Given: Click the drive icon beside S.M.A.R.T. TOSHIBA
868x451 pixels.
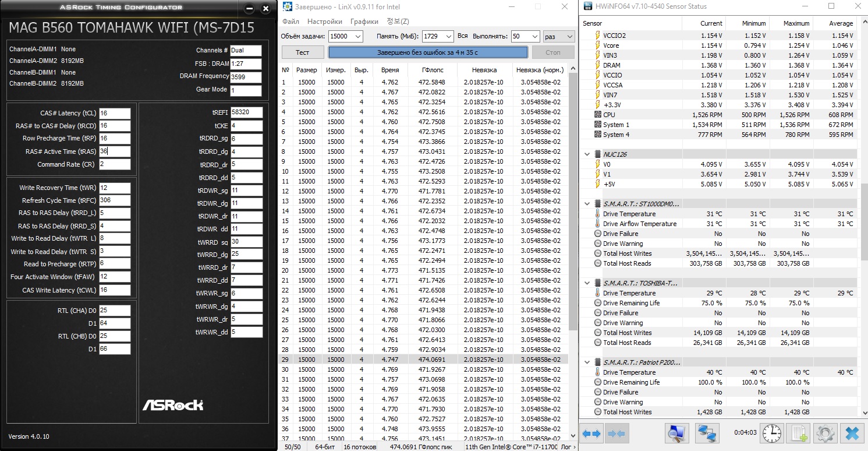Looking at the screenshot, I should tap(597, 283).
